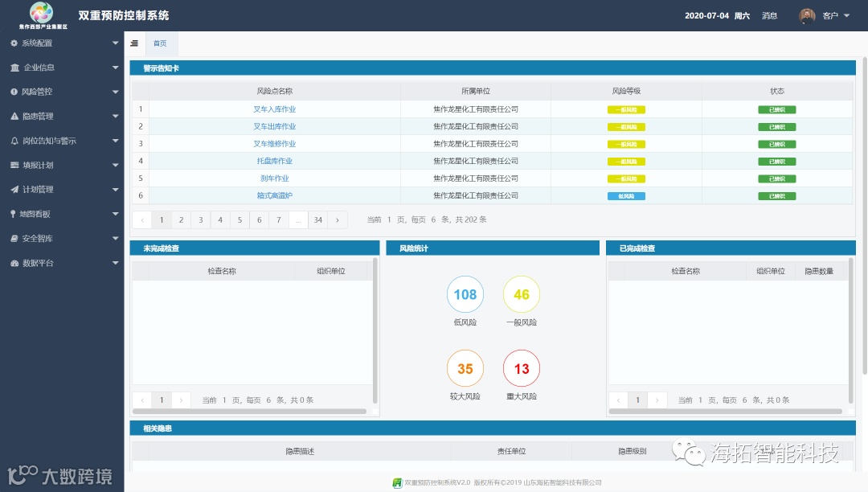Screen dimensions: 868x492
Task: Expand 风险管控 menu arrow
Action: coord(115,92)
